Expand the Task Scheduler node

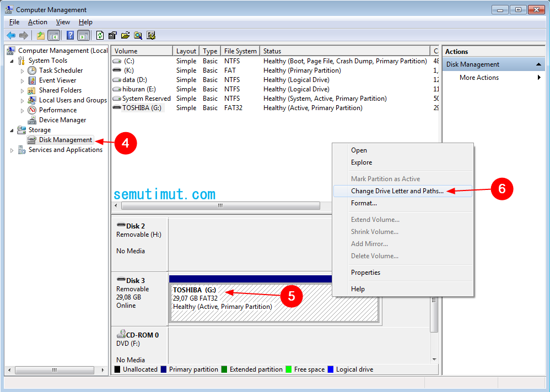tap(22, 71)
